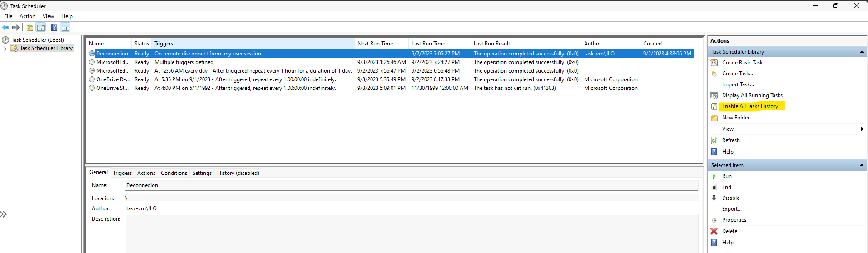868x253 pixels.
Task: Click the Deconnexion task clock icon
Action: [x=92, y=54]
